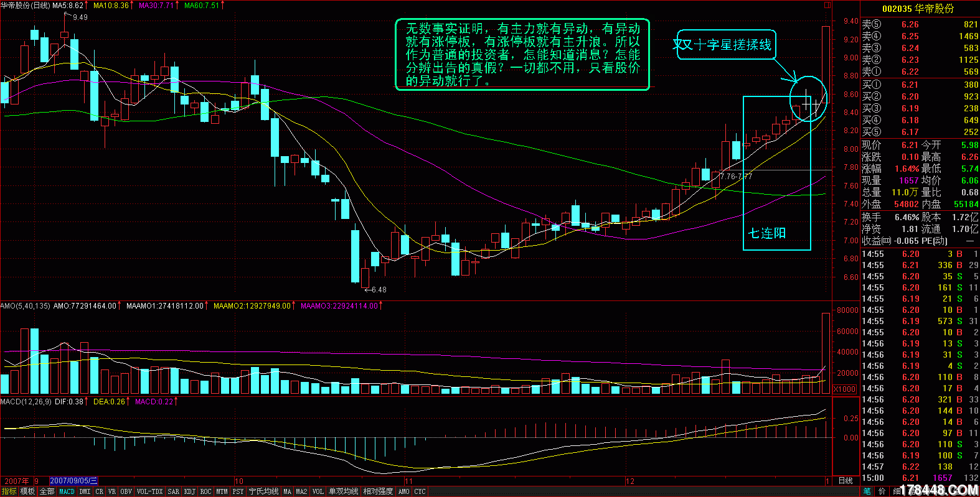
Task: Open the 日线 period selector
Action: click(846, 481)
